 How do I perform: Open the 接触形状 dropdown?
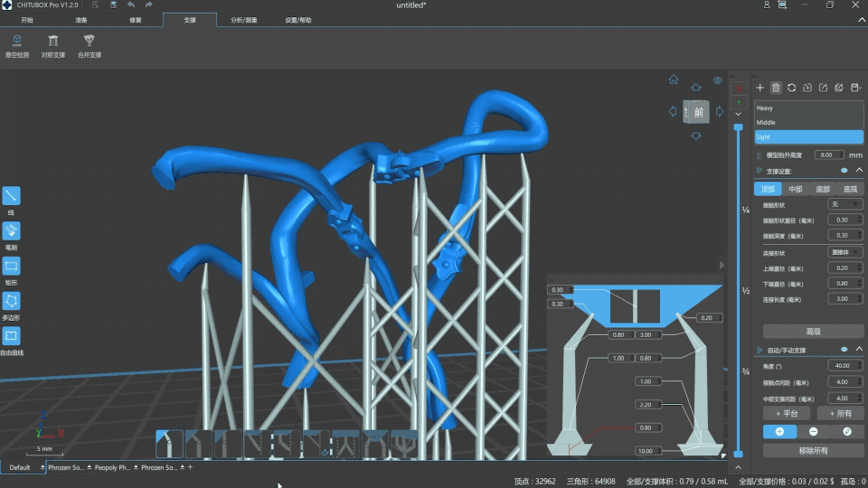[x=844, y=205]
